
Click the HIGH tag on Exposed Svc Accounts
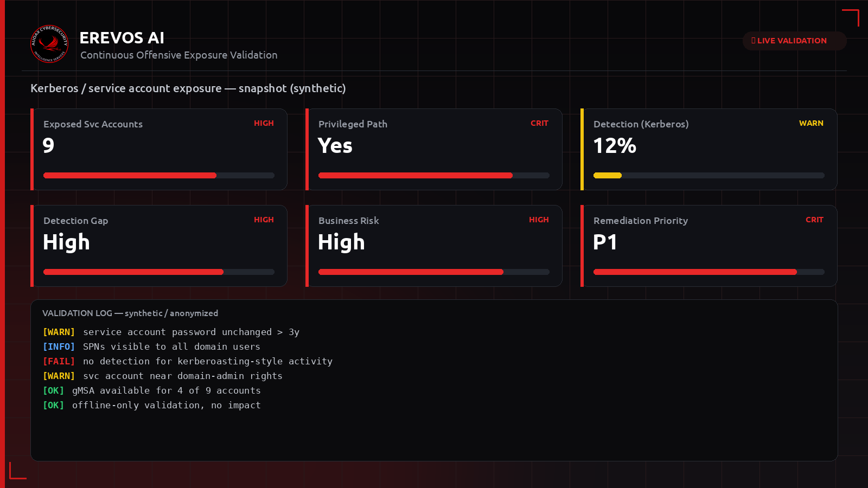click(x=264, y=123)
